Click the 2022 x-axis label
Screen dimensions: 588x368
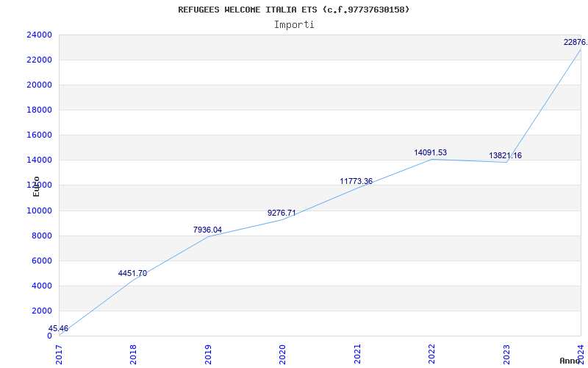[x=431, y=355]
